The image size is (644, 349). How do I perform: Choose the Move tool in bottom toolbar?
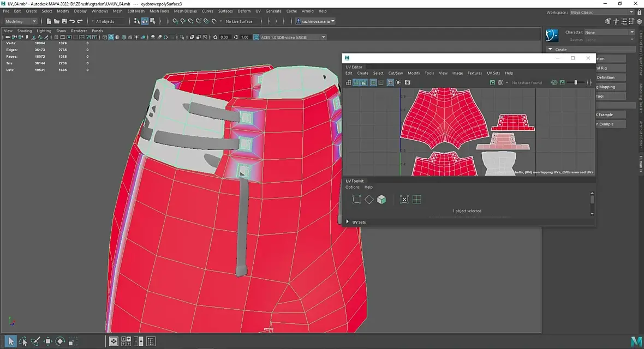click(47, 341)
